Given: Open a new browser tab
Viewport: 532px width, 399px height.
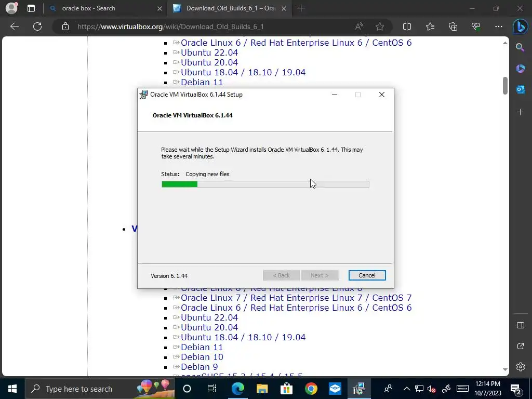Looking at the screenshot, I should pyautogui.click(x=301, y=8).
